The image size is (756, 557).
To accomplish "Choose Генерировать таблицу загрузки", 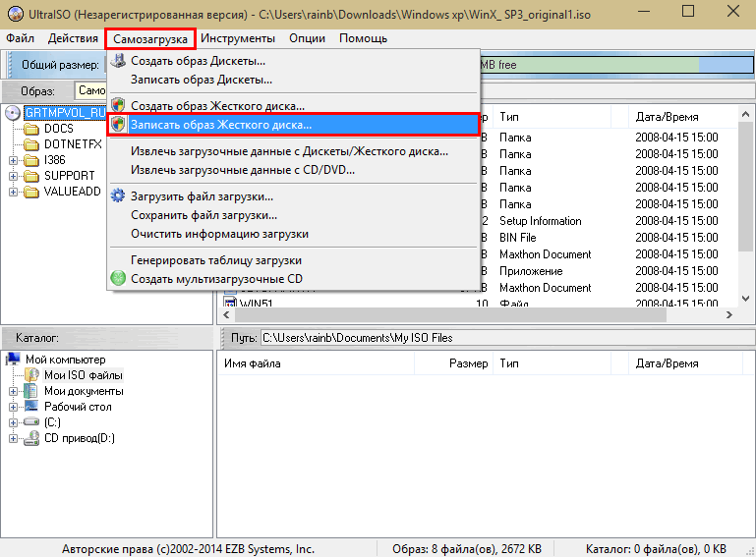I will (293, 260).
